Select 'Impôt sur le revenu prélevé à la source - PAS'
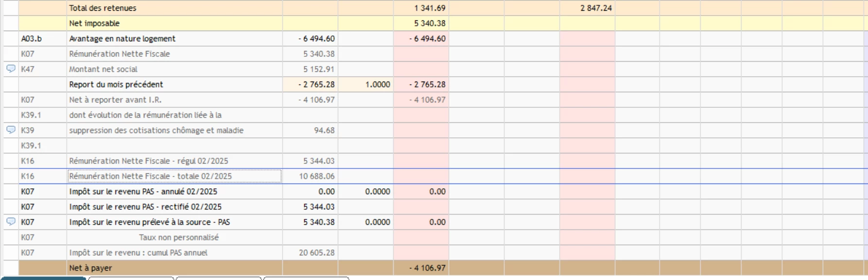The image size is (868, 280). (x=150, y=222)
